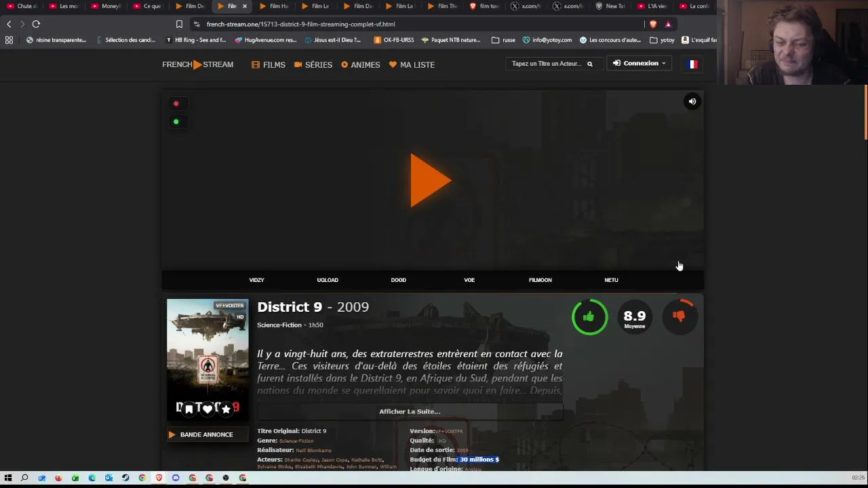
Task: Open 'info@yotoy.com' bookmark
Action: 547,40
